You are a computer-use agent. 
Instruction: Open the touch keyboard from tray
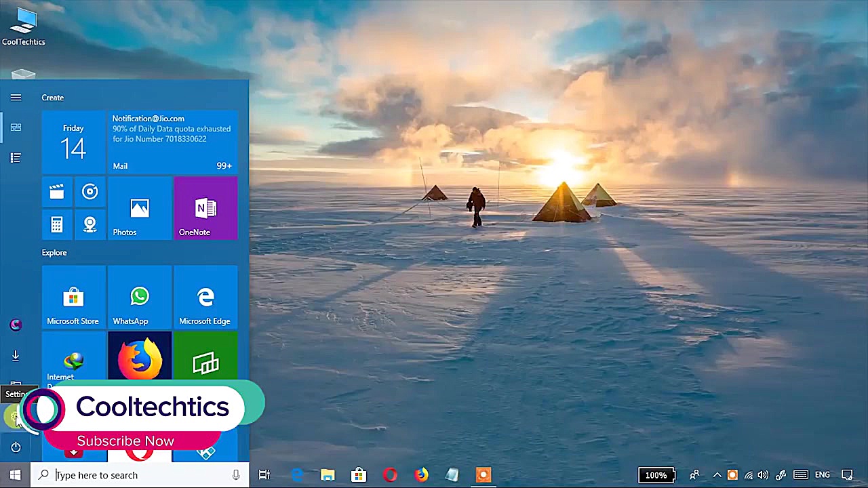pyautogui.click(x=801, y=475)
